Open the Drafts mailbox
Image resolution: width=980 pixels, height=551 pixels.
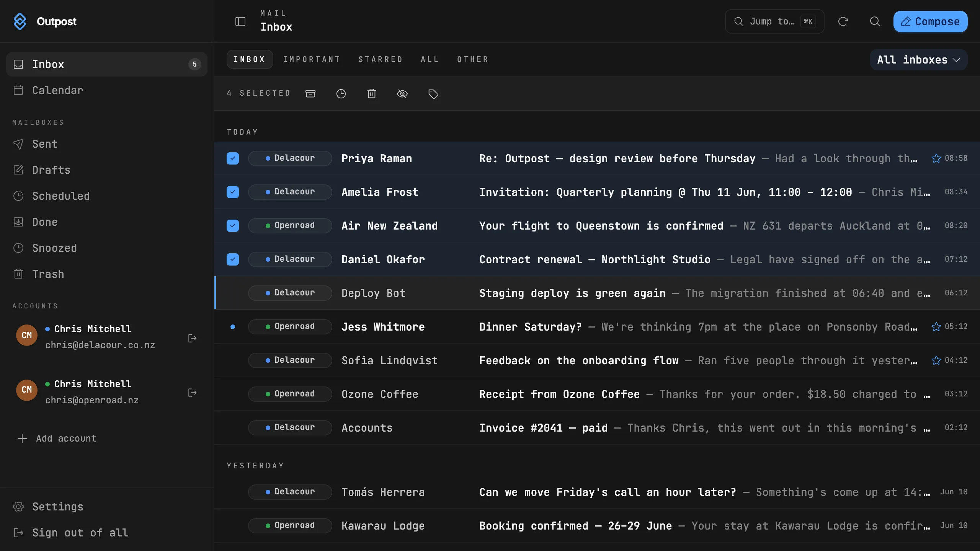click(x=107, y=170)
